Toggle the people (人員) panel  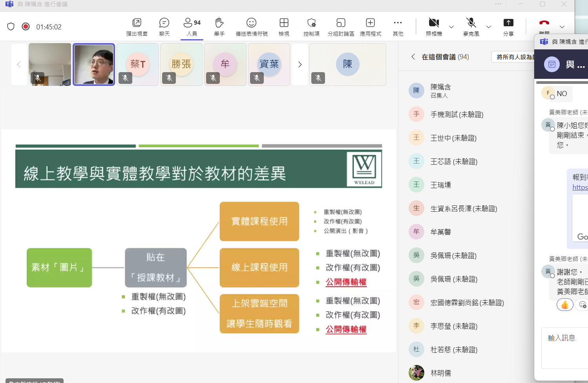click(x=192, y=23)
